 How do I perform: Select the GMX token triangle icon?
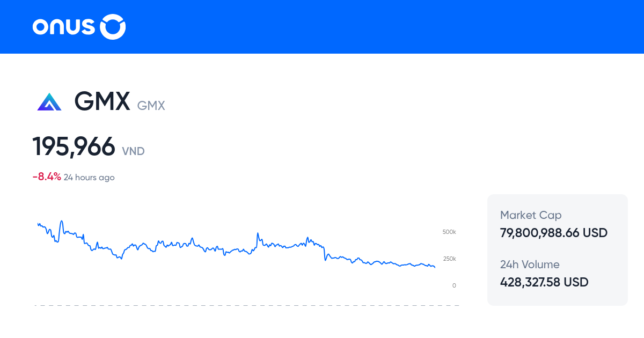pyautogui.click(x=49, y=101)
